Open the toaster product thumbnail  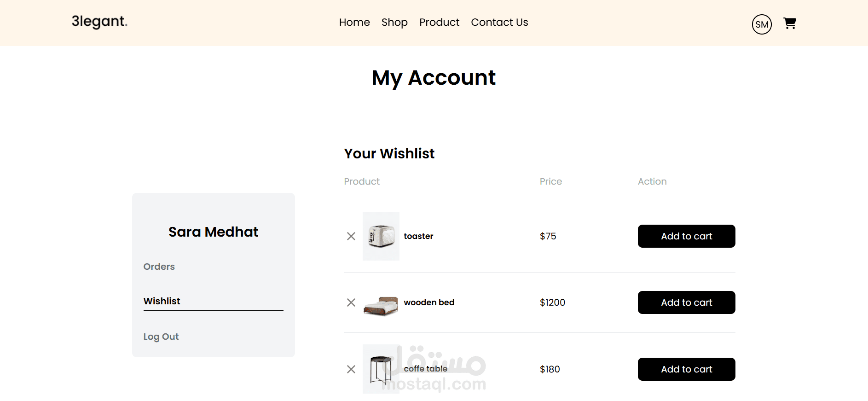click(x=381, y=236)
